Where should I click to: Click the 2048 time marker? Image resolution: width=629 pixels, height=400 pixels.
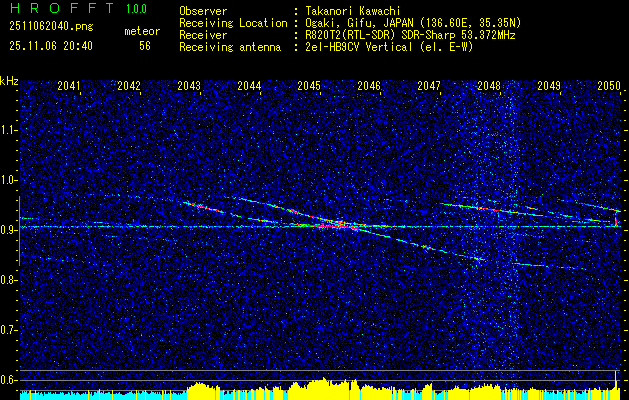click(489, 86)
